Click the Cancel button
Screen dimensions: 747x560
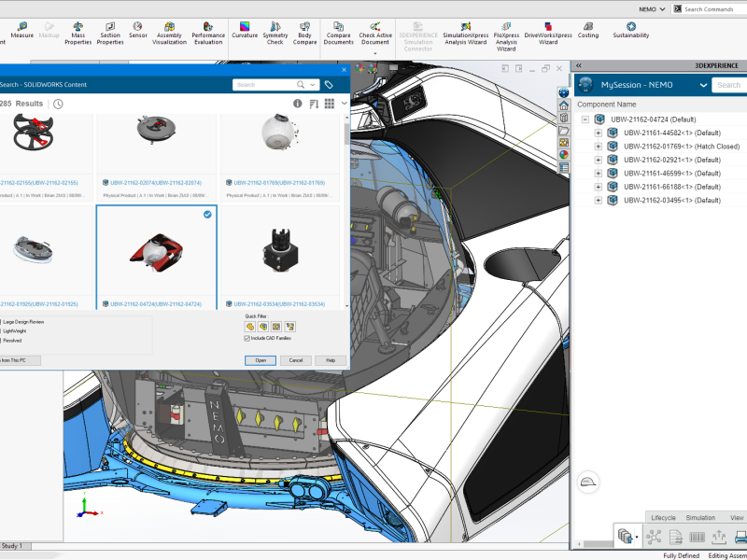pos(295,360)
